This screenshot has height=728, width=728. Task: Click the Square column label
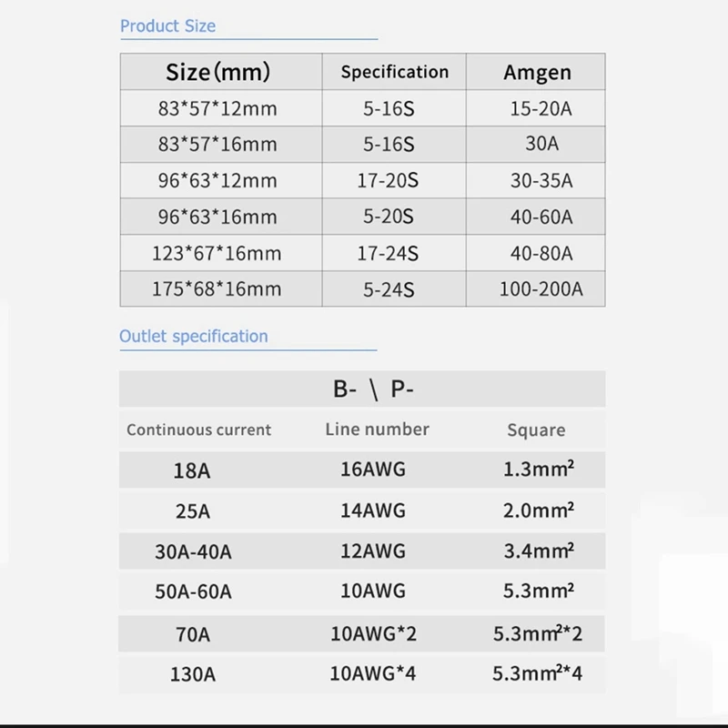[x=536, y=430]
